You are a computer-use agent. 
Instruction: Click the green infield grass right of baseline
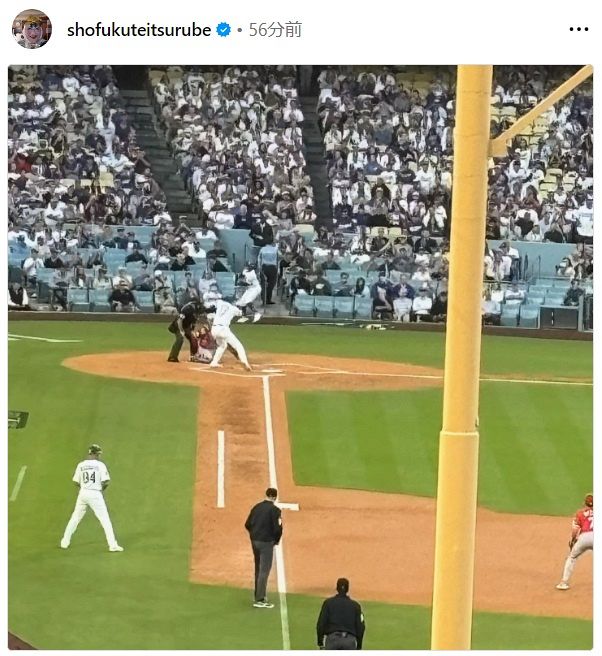click(x=364, y=439)
